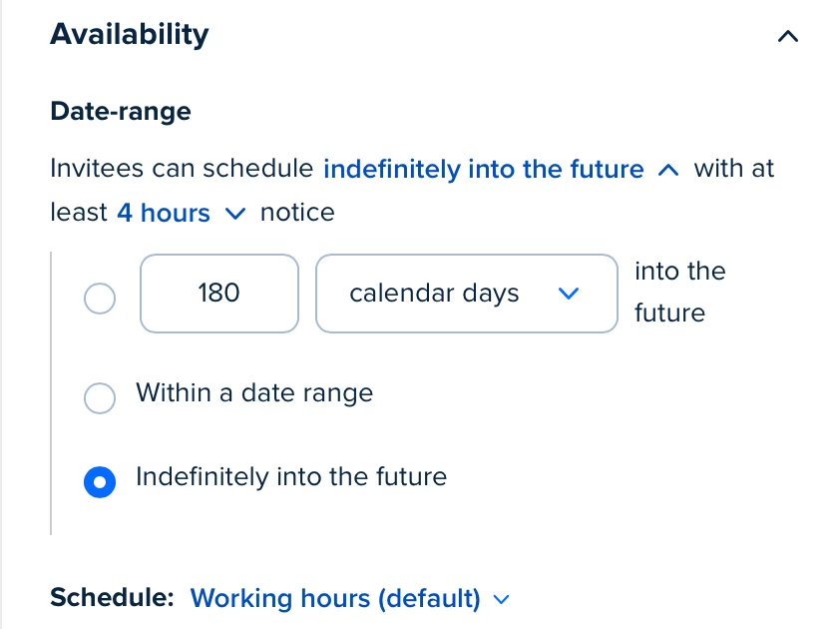Click 'Indefinitely into the future' option label

[x=291, y=477]
